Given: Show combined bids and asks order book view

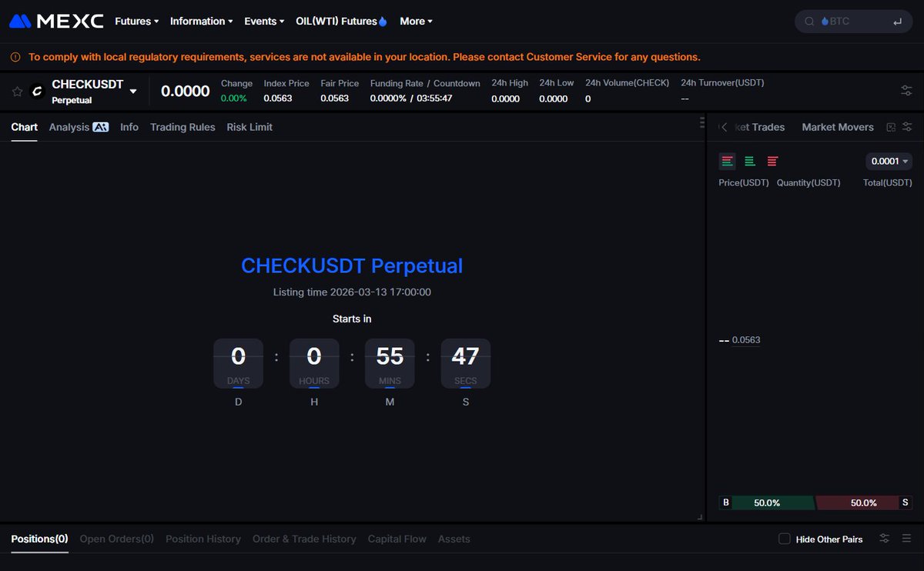Looking at the screenshot, I should (727, 161).
